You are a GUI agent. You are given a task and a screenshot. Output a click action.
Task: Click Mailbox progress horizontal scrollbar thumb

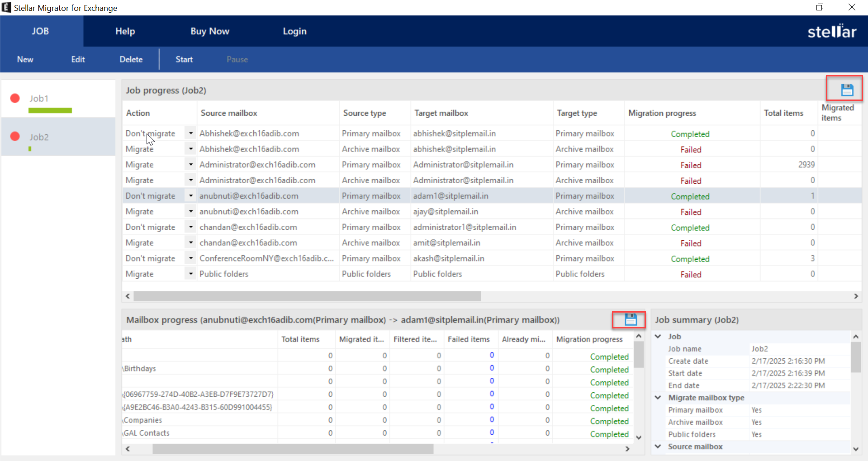point(293,449)
